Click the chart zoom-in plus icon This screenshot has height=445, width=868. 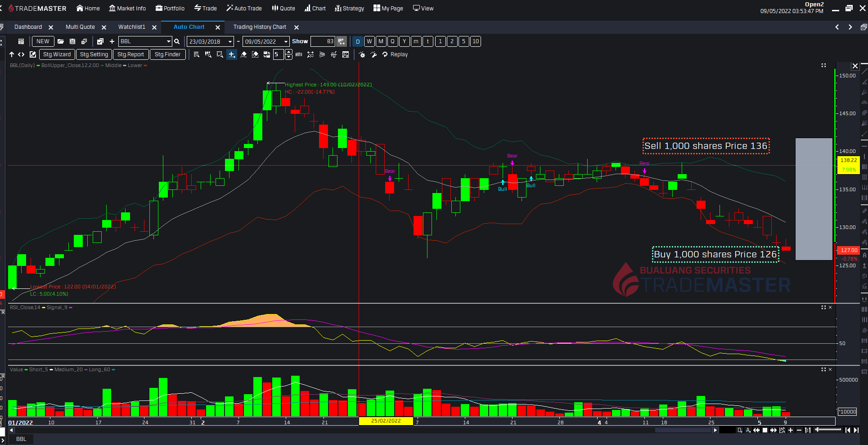coord(791,430)
